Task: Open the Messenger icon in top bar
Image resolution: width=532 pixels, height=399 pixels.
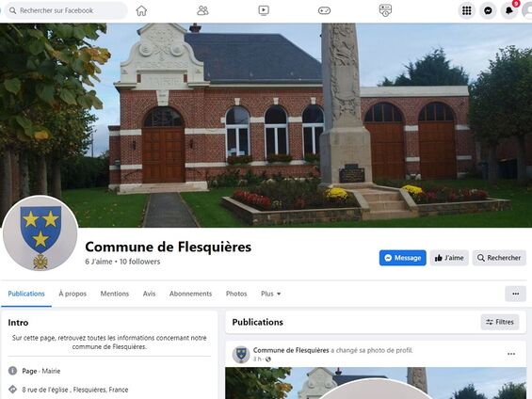Action: coord(488,11)
